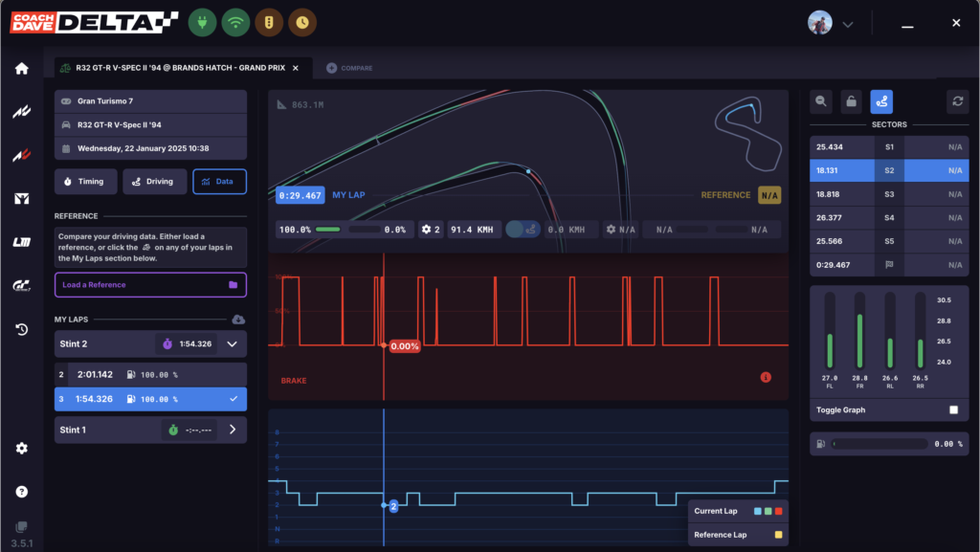Click the 0.00% brake cursor marker

pos(405,346)
